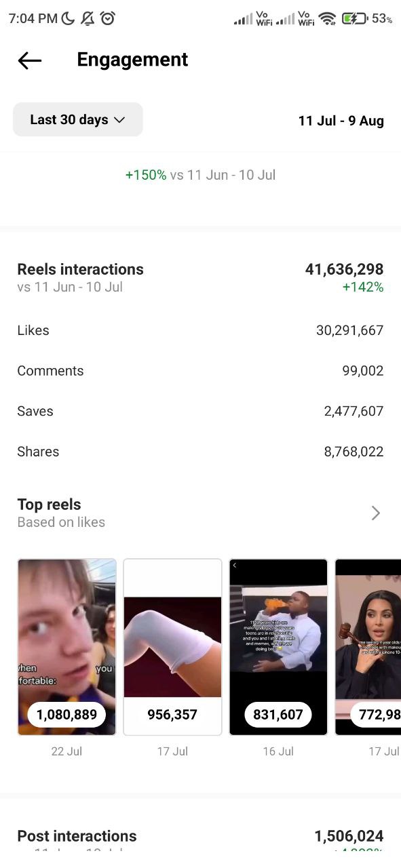This screenshot has width=401, height=868.
Task: Tap the moon do-not-disturb icon
Action: tap(68, 19)
